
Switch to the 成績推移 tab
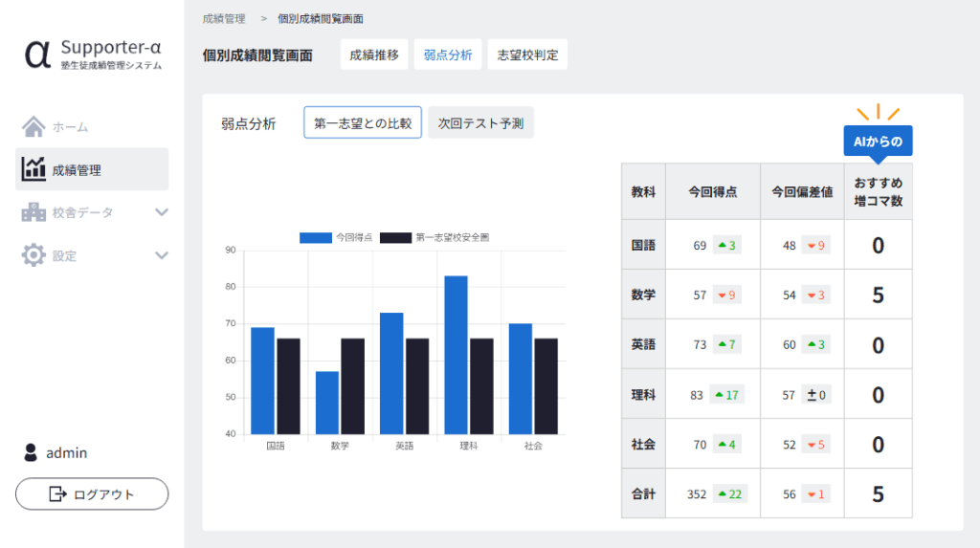click(x=374, y=55)
